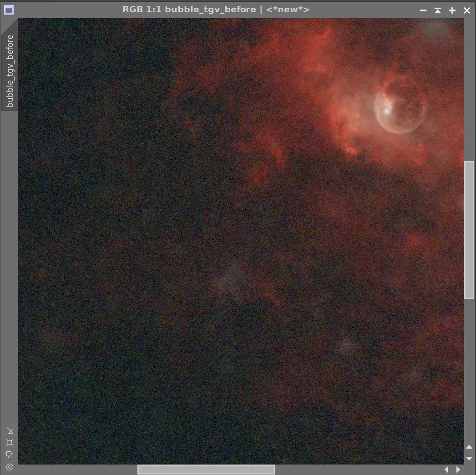The image size is (476, 475).
Task: Click the scroll down arrow
Action: pyautogui.click(x=469, y=458)
